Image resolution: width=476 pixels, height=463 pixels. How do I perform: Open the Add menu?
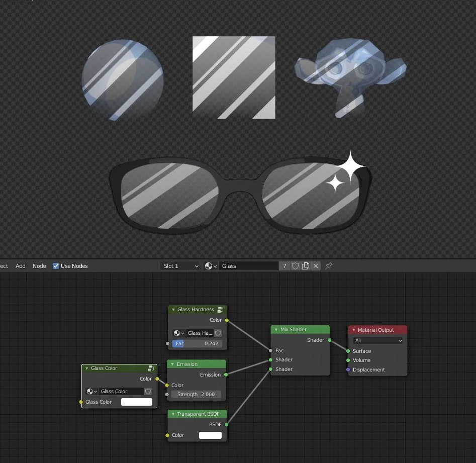pos(20,266)
